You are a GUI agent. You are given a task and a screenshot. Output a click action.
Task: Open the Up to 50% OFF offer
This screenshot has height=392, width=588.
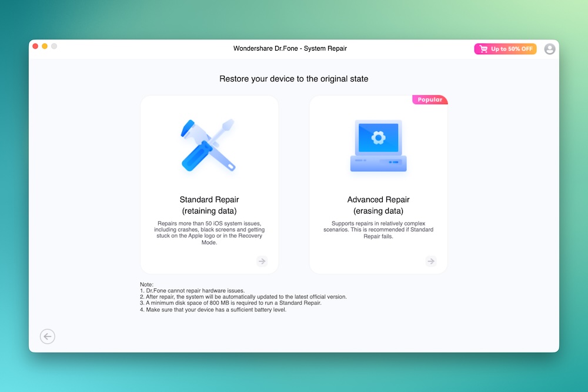(x=506, y=49)
